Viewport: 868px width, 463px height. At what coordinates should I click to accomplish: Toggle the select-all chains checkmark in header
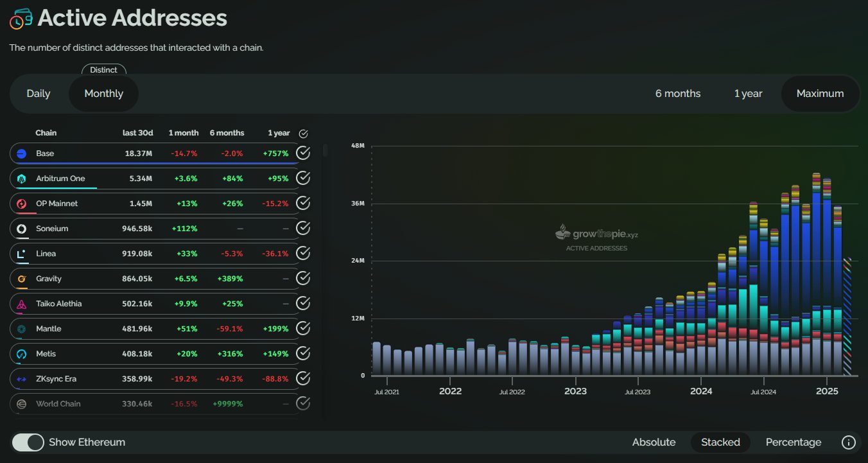tap(304, 134)
